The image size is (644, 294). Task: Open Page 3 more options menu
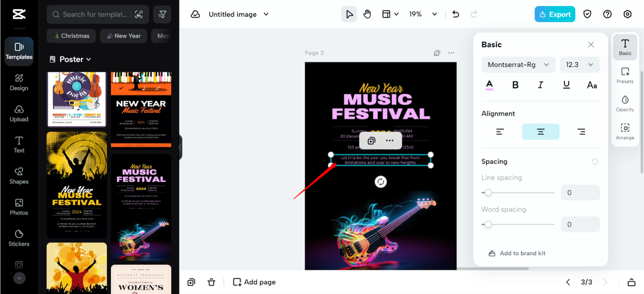(x=451, y=53)
